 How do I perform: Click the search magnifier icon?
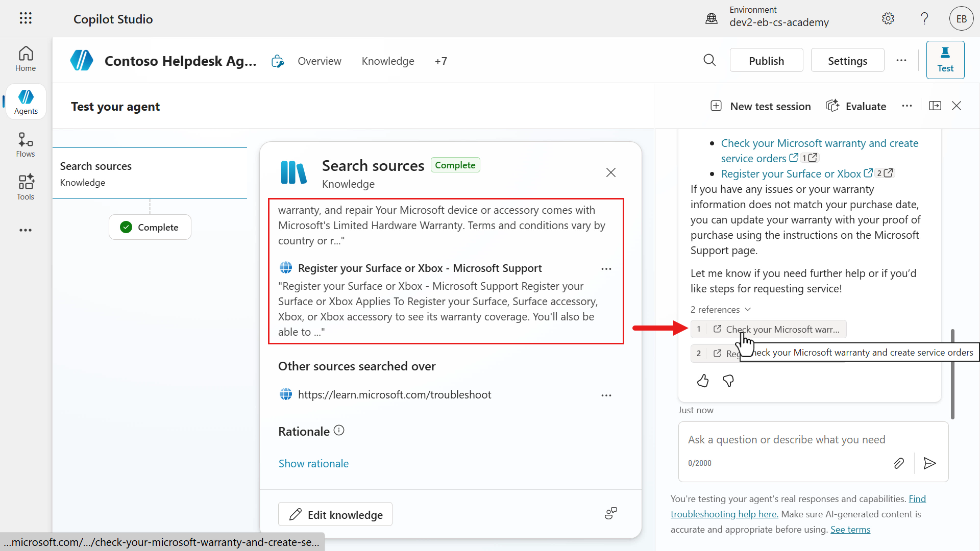(x=709, y=60)
